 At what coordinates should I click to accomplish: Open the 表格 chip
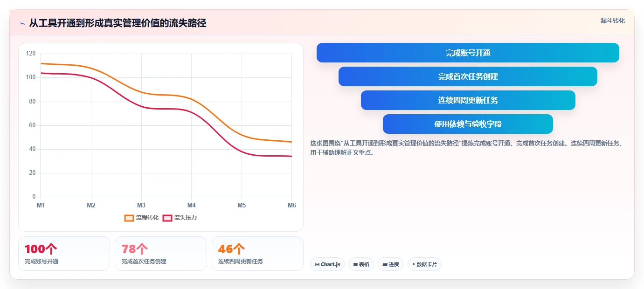361,264
